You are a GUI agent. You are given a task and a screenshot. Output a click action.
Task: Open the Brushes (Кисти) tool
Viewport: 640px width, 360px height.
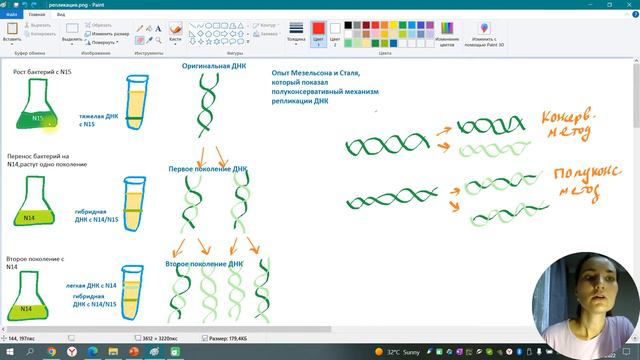point(175,32)
